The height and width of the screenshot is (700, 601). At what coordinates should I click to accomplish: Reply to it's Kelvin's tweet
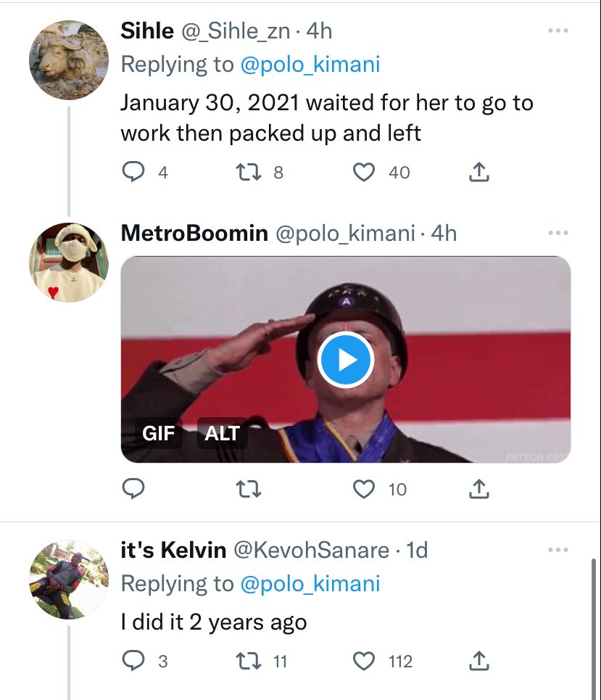[133, 661]
